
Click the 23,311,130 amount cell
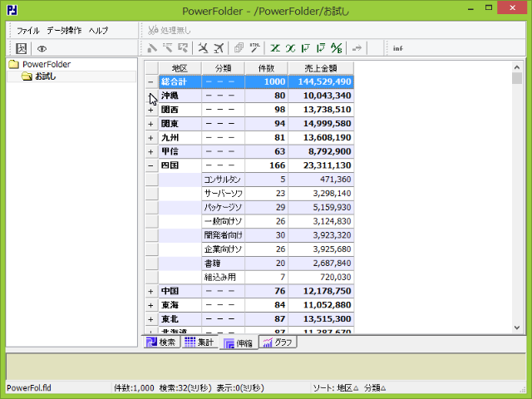click(x=321, y=165)
